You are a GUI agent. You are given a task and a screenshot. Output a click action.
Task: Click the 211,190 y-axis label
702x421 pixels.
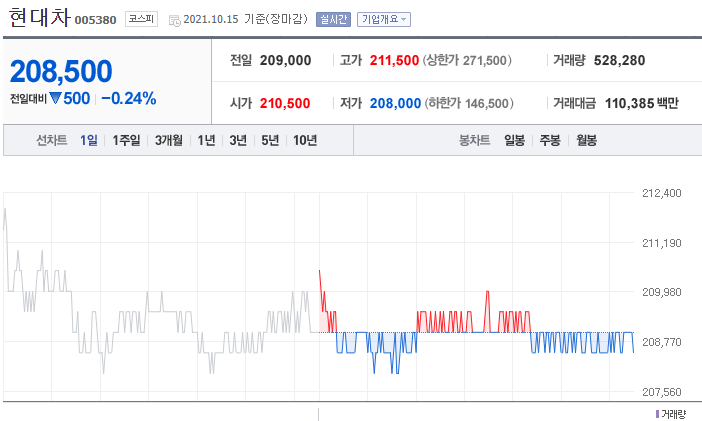pyautogui.click(x=662, y=243)
